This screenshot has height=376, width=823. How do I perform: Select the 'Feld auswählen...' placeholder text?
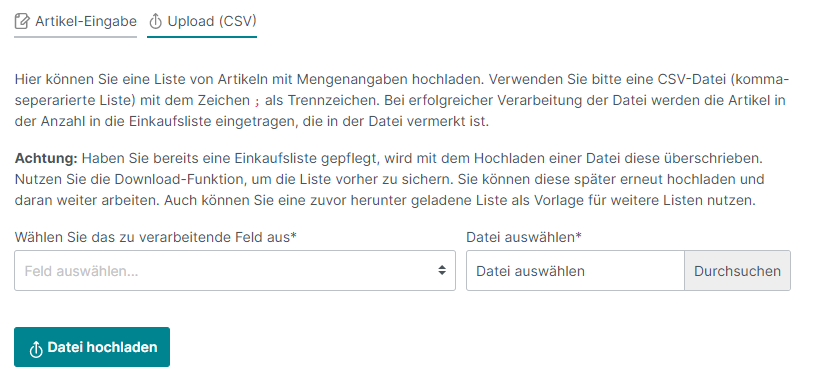click(x=81, y=271)
